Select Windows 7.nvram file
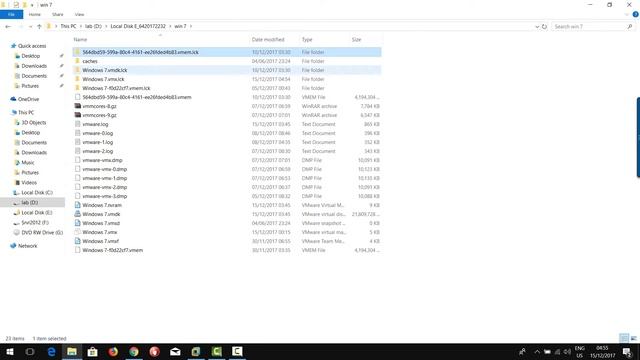 click(x=102, y=205)
